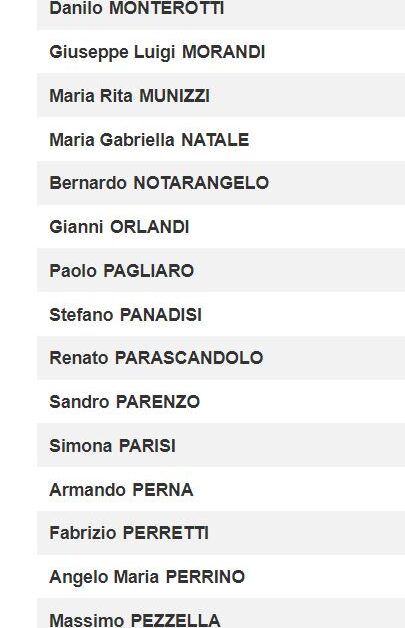
Task: Click the surname NOTARANGELO text
Action: [x=201, y=183]
